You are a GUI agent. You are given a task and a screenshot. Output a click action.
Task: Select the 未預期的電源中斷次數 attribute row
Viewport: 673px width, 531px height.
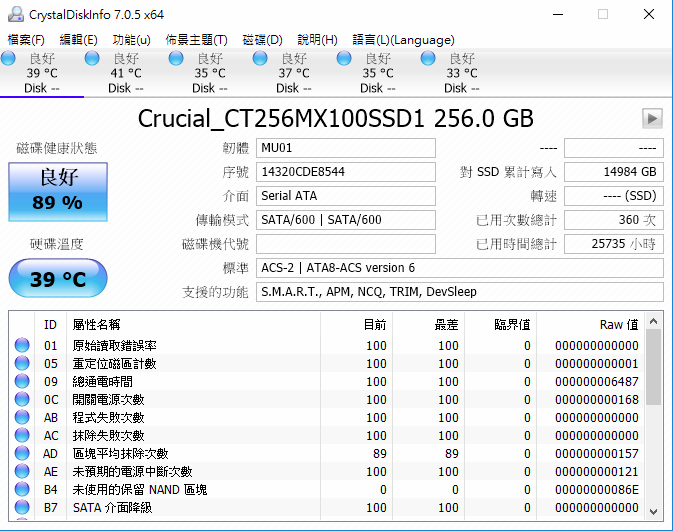coord(326,472)
